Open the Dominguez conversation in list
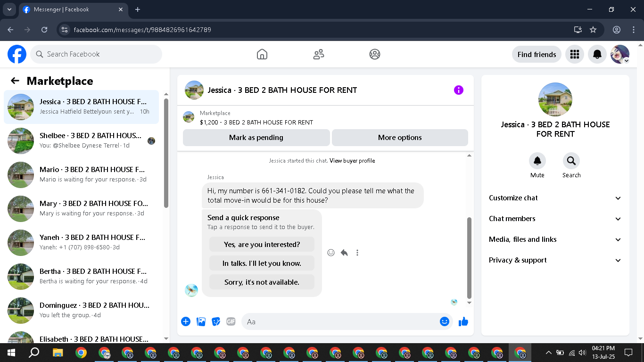Viewport: 644px width, 362px height. (81, 311)
